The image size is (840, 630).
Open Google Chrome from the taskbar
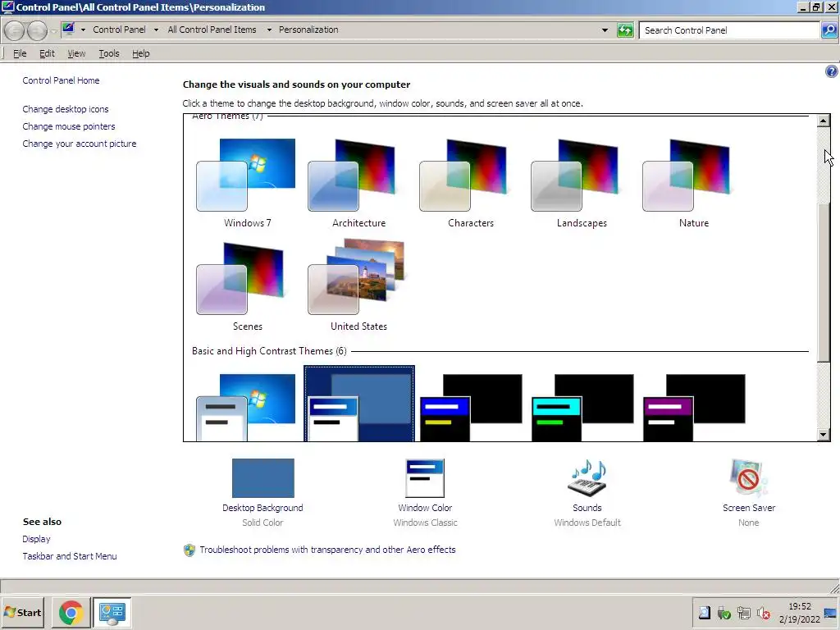pos(71,612)
